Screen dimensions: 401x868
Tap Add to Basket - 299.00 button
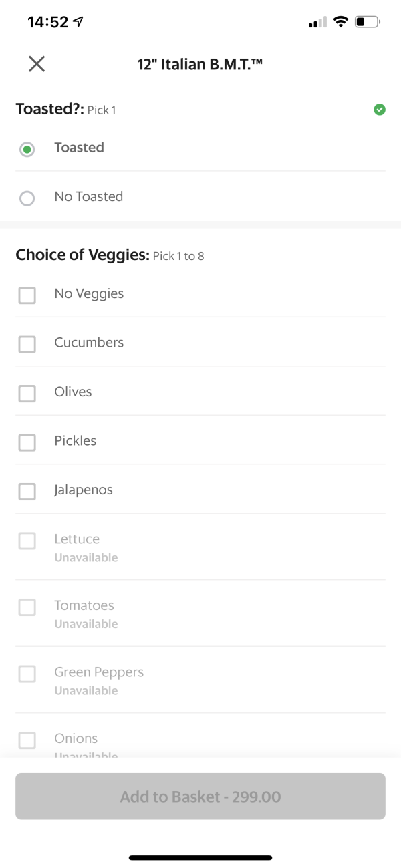[200, 797]
